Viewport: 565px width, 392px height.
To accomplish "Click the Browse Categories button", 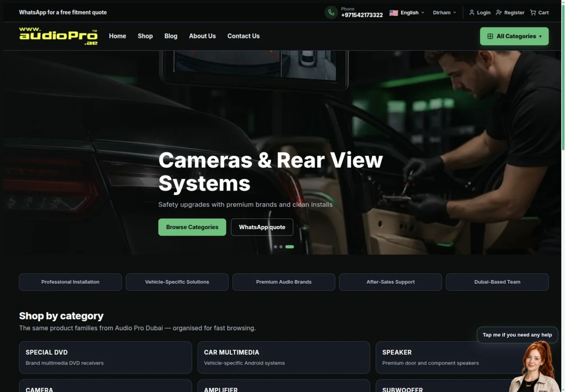I will click(x=192, y=227).
